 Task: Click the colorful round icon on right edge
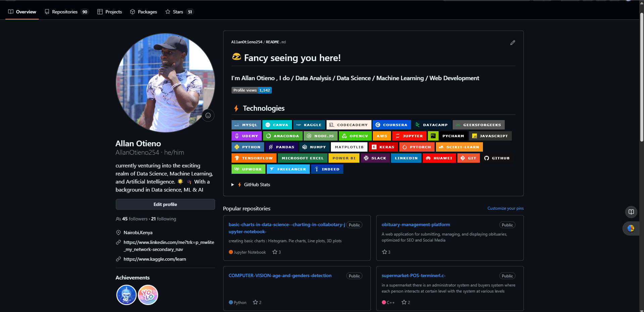point(631,228)
